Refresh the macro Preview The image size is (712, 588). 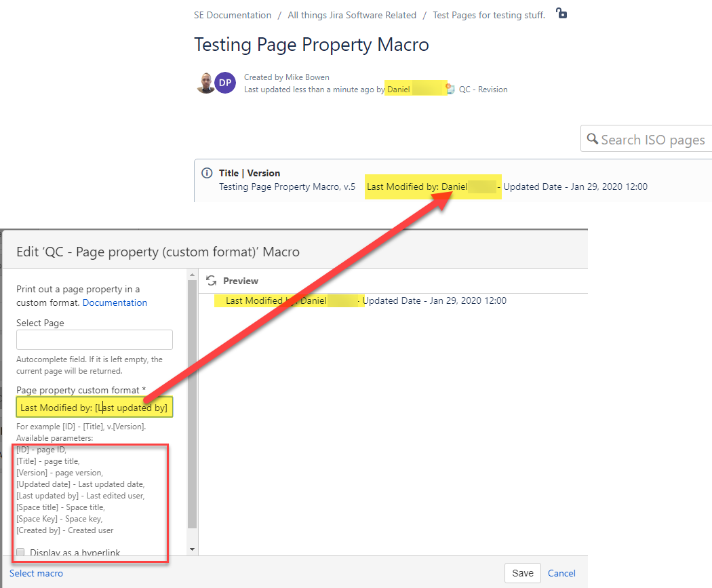click(211, 281)
